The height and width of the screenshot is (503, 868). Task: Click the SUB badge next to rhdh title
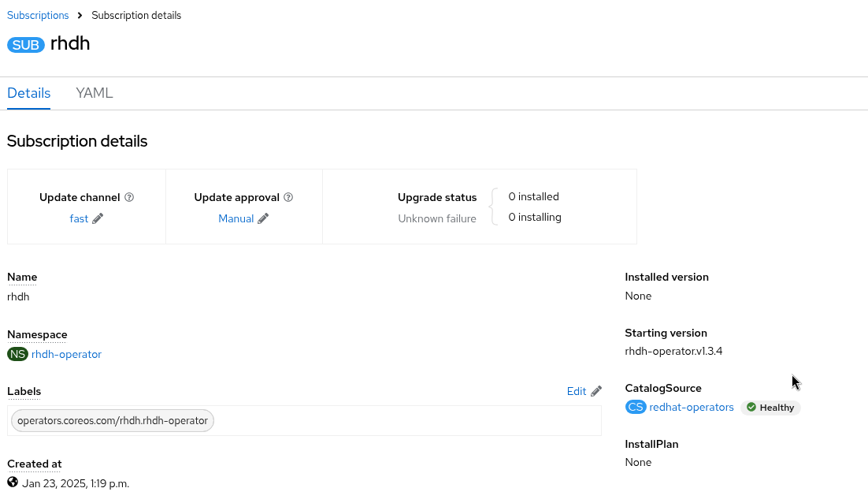[26, 45]
